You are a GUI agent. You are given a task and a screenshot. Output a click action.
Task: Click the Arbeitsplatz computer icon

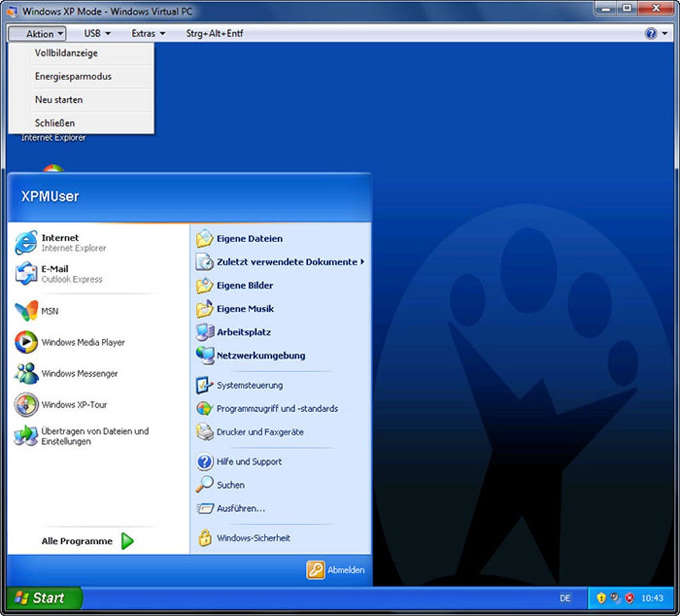(x=205, y=332)
